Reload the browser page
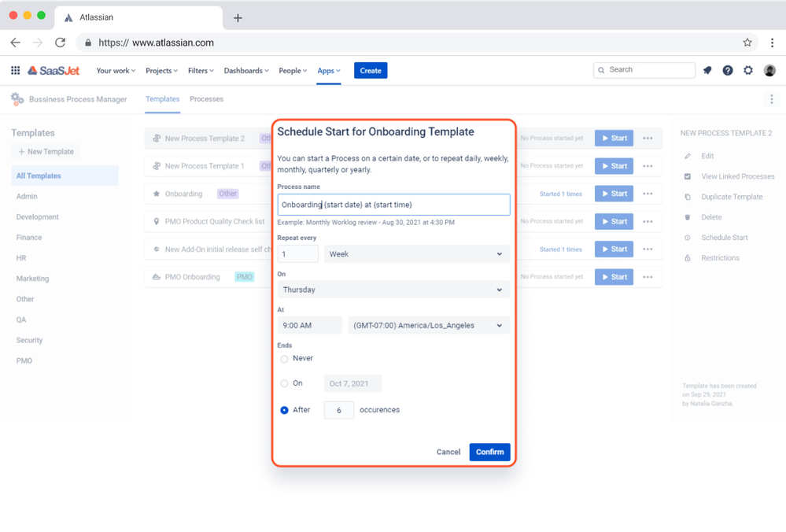Viewport: 786px width, 532px height. click(x=60, y=42)
